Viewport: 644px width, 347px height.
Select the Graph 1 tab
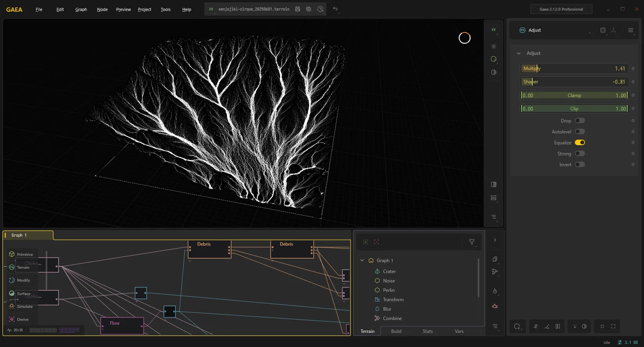19,235
